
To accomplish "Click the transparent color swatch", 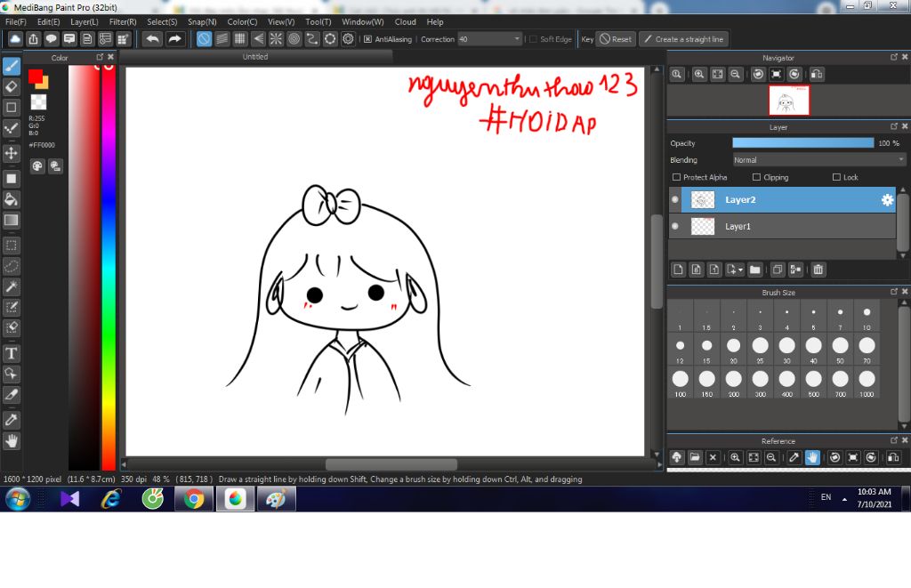I will pos(38,102).
